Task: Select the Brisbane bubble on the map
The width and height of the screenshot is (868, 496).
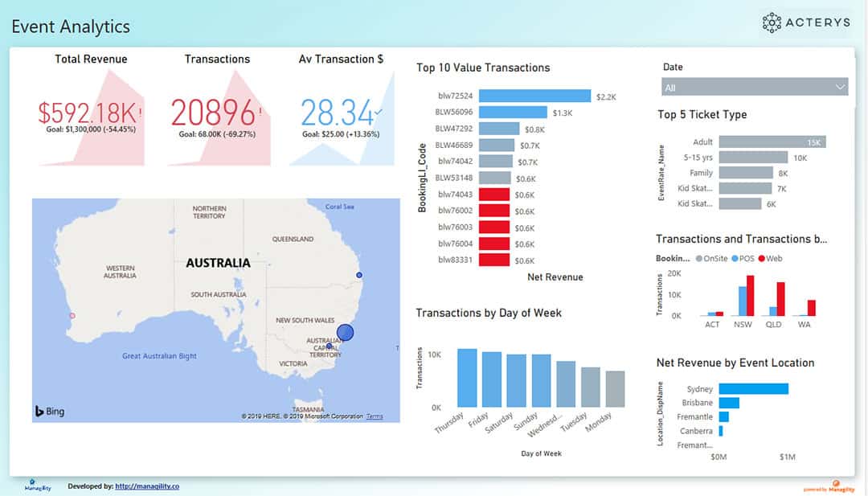Action: [x=359, y=275]
